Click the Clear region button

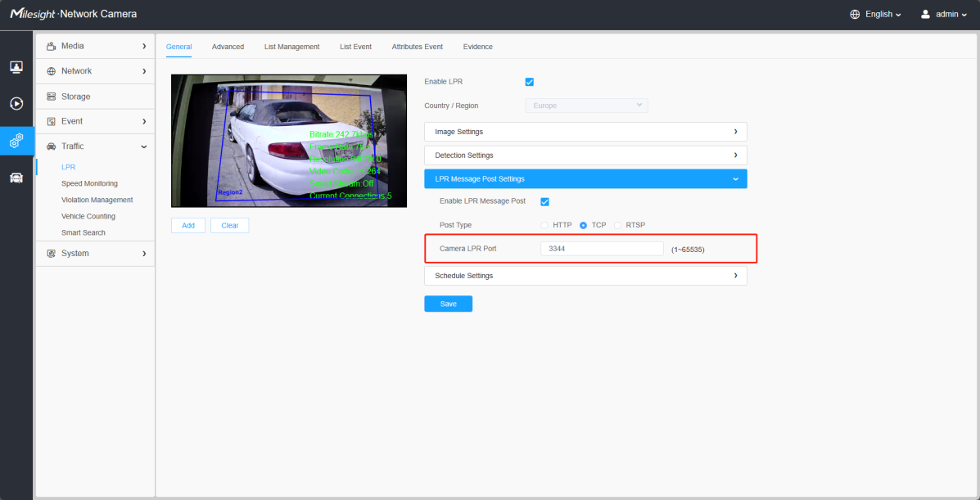pos(229,226)
